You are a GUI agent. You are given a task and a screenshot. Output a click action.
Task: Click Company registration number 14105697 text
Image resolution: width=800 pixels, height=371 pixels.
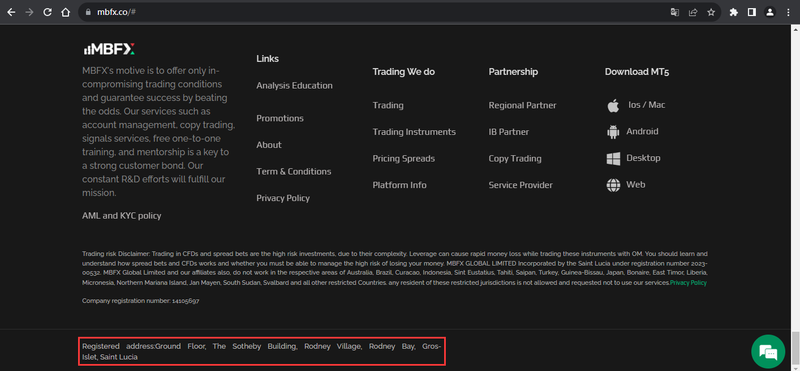(141, 301)
